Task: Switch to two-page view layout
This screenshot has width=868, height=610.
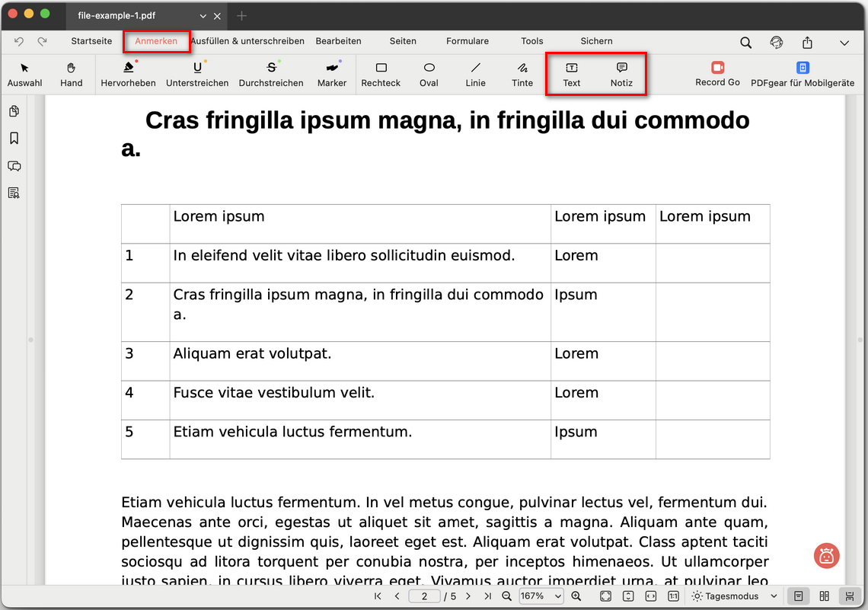Action: [x=824, y=596]
